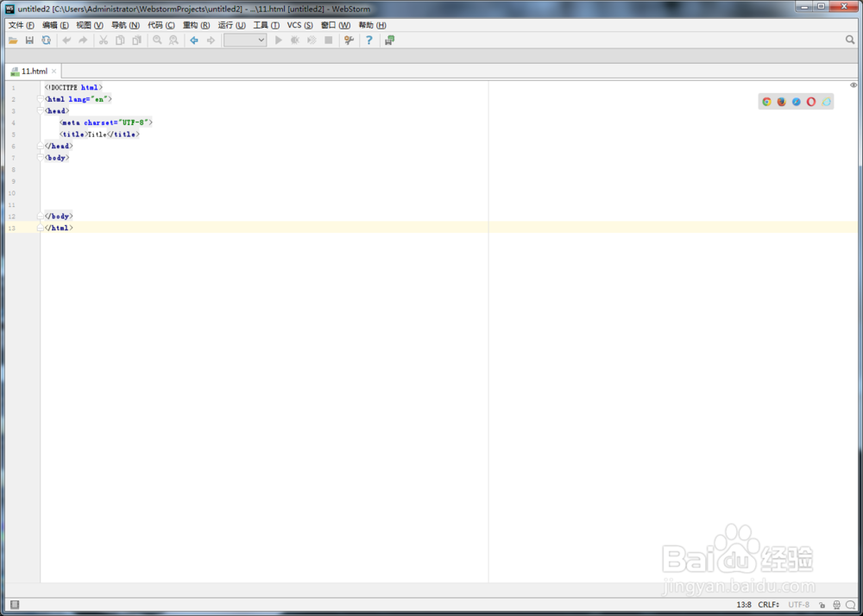Open 11.html in Chrome browser
The height and width of the screenshot is (616, 863).
click(x=766, y=101)
